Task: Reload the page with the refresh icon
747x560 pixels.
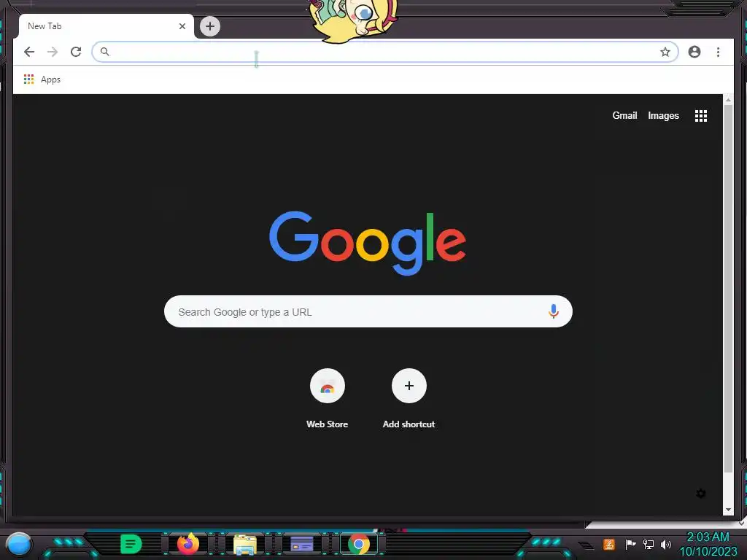Action: pos(76,52)
